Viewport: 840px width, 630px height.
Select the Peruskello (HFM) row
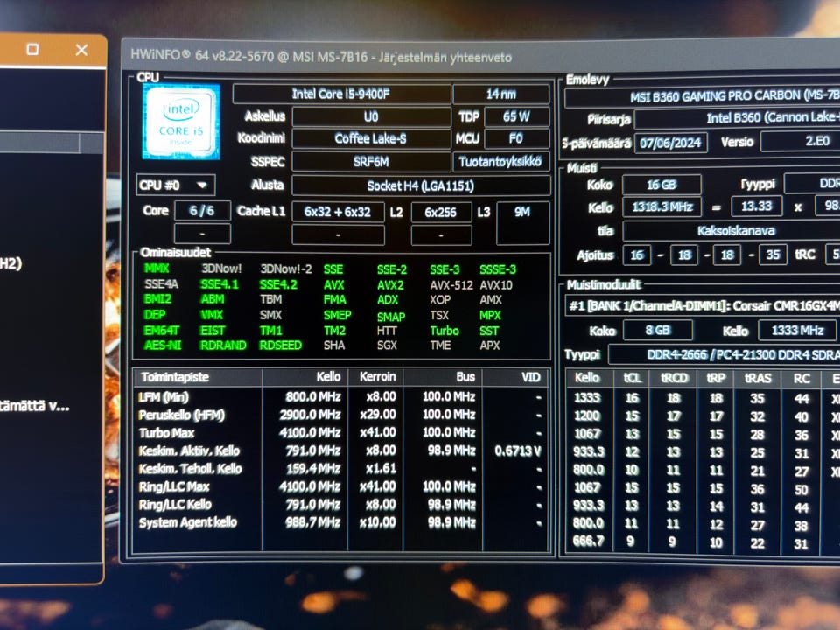pos(341,415)
